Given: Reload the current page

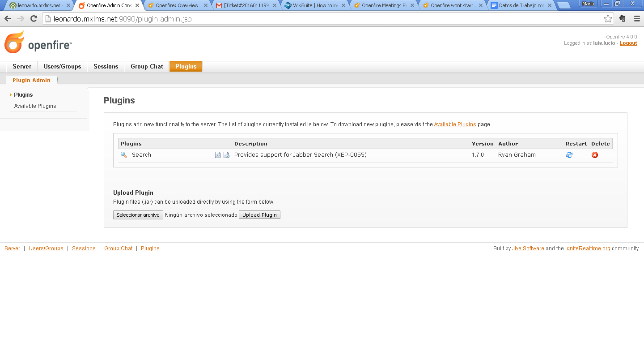Looking at the screenshot, I should 34,19.
